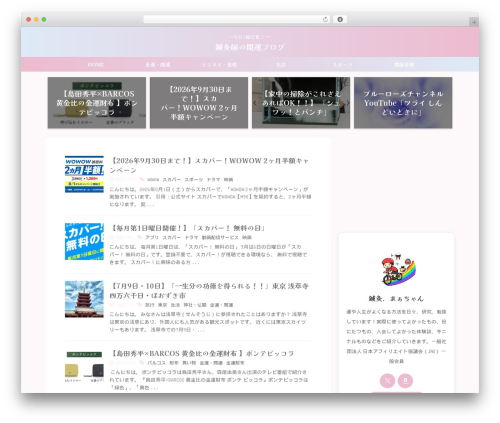
Task: Click the WOWOW 2ヵ月半額 article thumbnail
Action: (84, 174)
